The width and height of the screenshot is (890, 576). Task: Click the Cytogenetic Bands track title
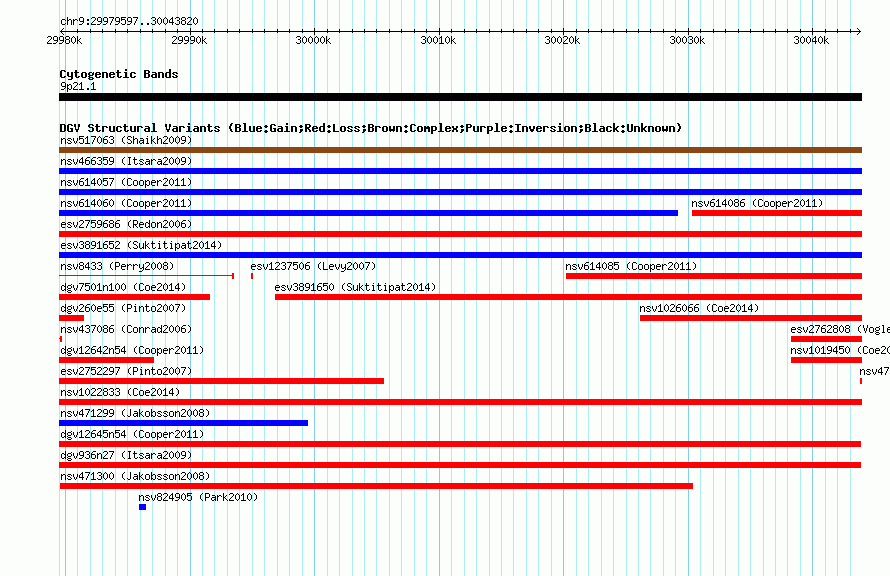[119, 74]
